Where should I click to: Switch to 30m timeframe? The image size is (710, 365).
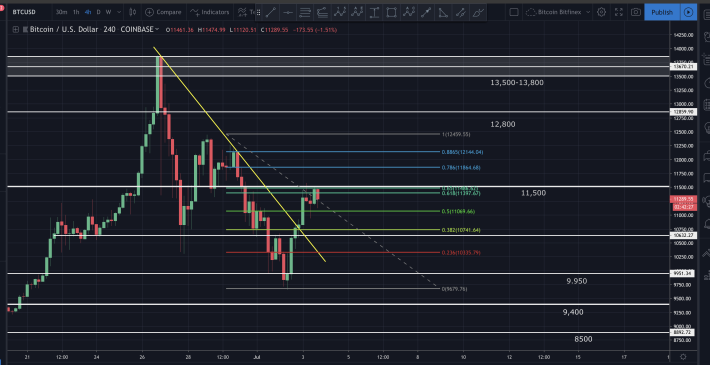[x=62, y=12]
